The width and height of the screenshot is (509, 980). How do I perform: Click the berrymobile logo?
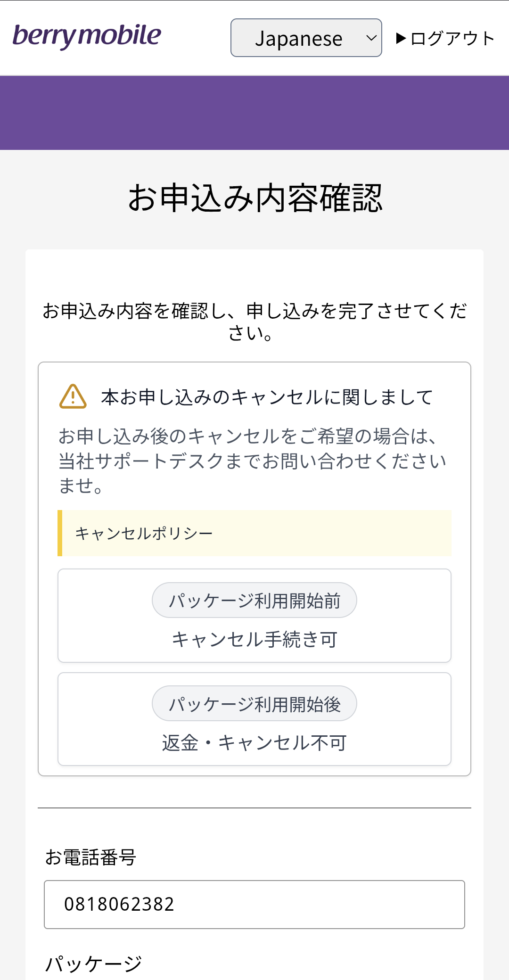[87, 36]
